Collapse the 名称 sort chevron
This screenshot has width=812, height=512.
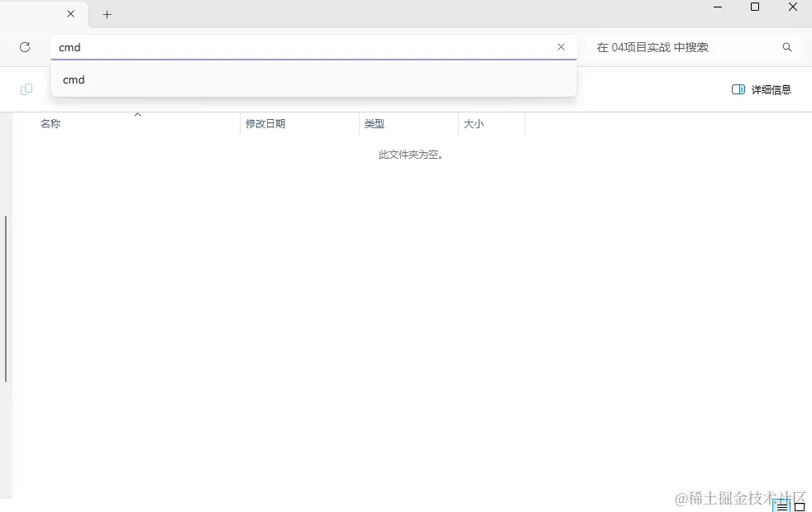click(137, 114)
